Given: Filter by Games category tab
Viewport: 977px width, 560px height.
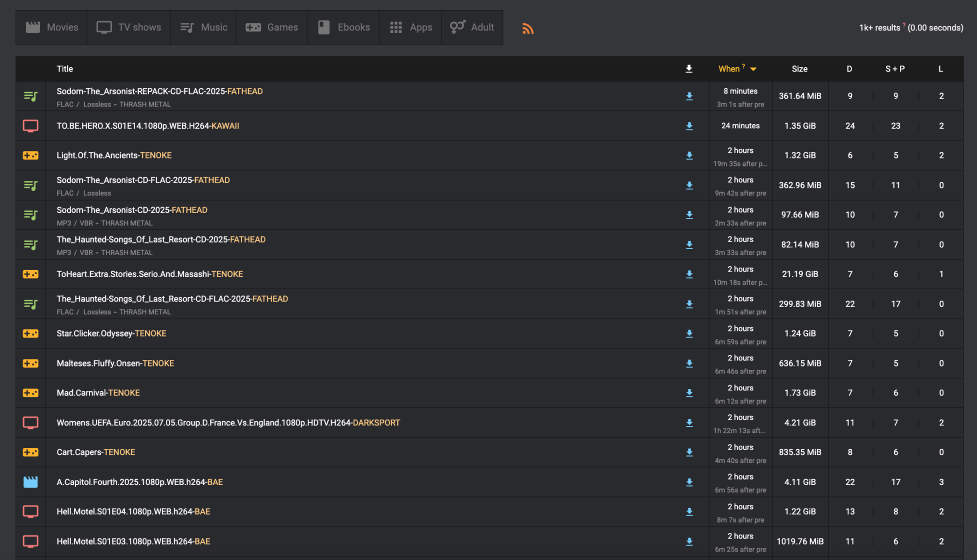Looking at the screenshot, I should pos(272,27).
